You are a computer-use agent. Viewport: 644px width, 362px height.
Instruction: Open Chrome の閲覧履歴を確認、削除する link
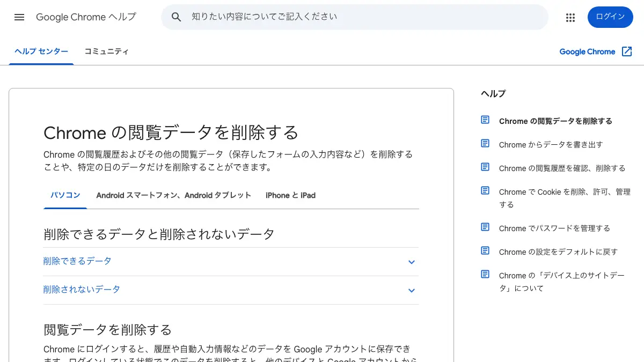click(562, 168)
